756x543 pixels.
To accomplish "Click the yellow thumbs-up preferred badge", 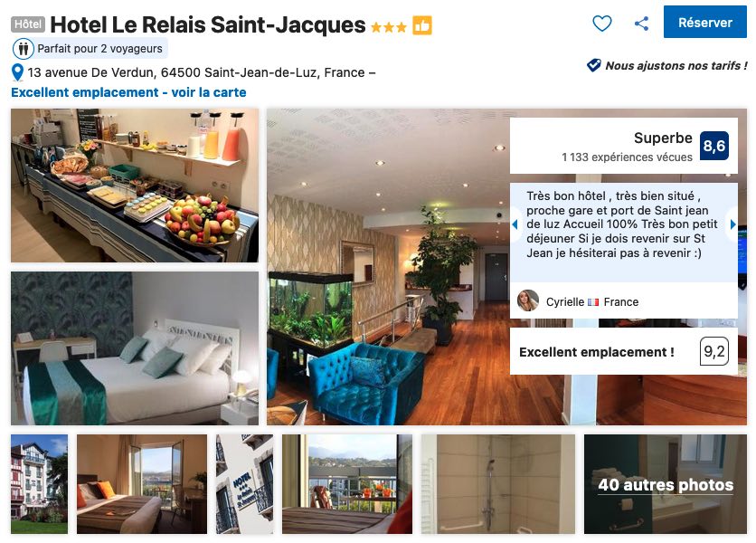I will pyautogui.click(x=422, y=25).
